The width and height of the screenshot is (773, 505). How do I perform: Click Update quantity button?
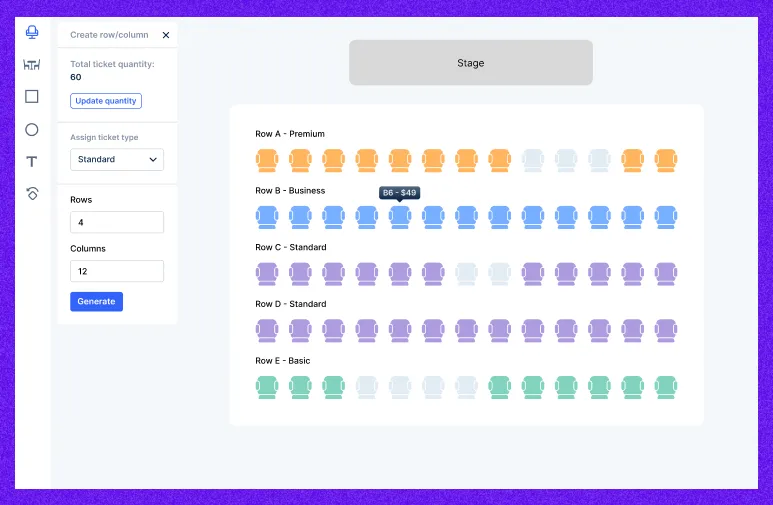pyautogui.click(x=106, y=101)
